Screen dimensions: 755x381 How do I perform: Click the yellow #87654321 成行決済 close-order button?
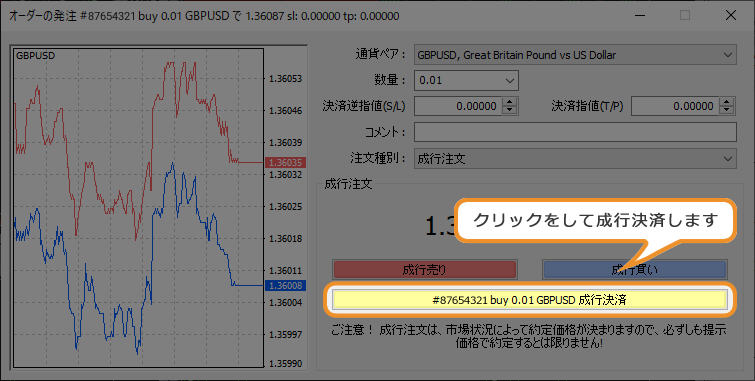pyautogui.click(x=530, y=300)
